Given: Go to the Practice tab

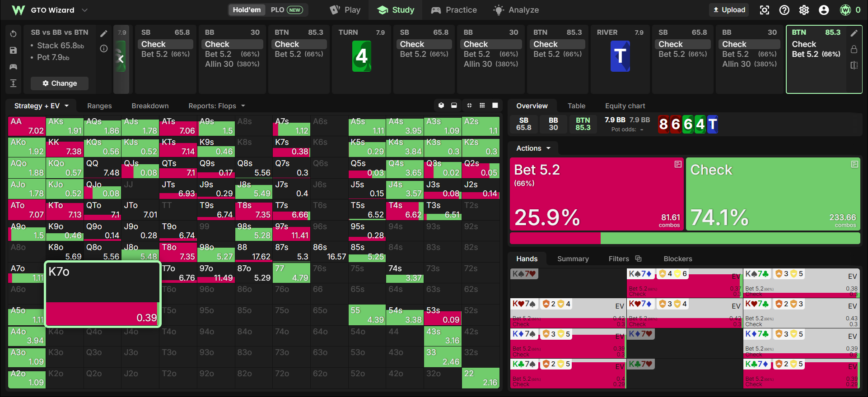Looking at the screenshot, I should tap(454, 10).
